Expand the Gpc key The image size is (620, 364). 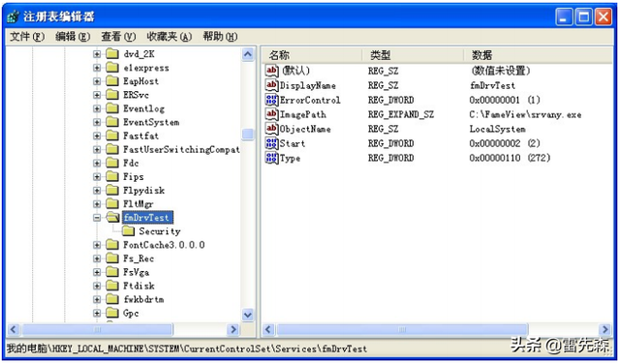tap(97, 313)
